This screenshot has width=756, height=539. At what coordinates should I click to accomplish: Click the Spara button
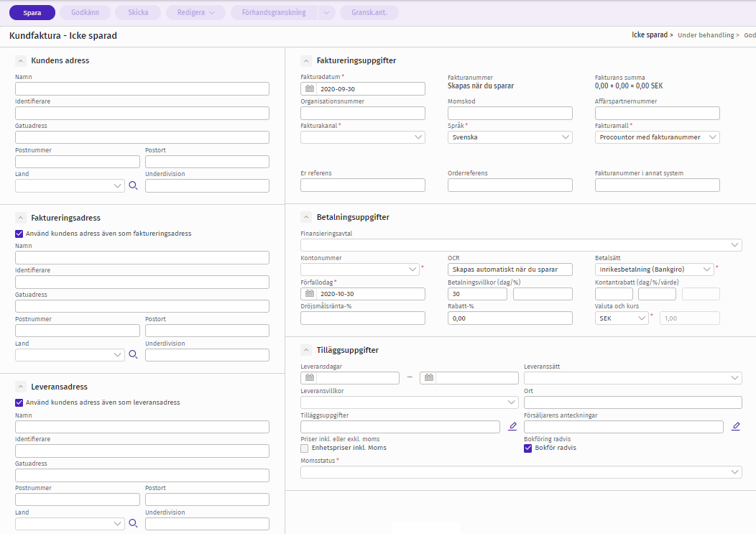pyautogui.click(x=32, y=12)
